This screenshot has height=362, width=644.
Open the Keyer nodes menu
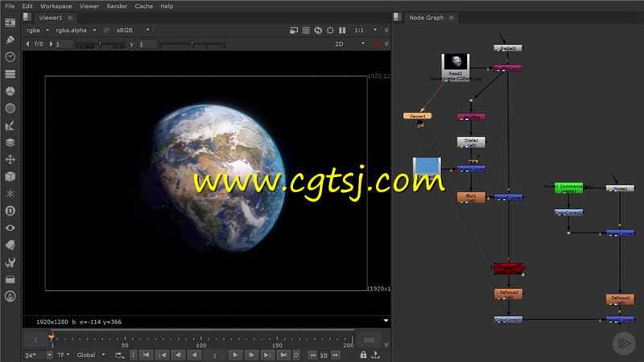coord(10,125)
